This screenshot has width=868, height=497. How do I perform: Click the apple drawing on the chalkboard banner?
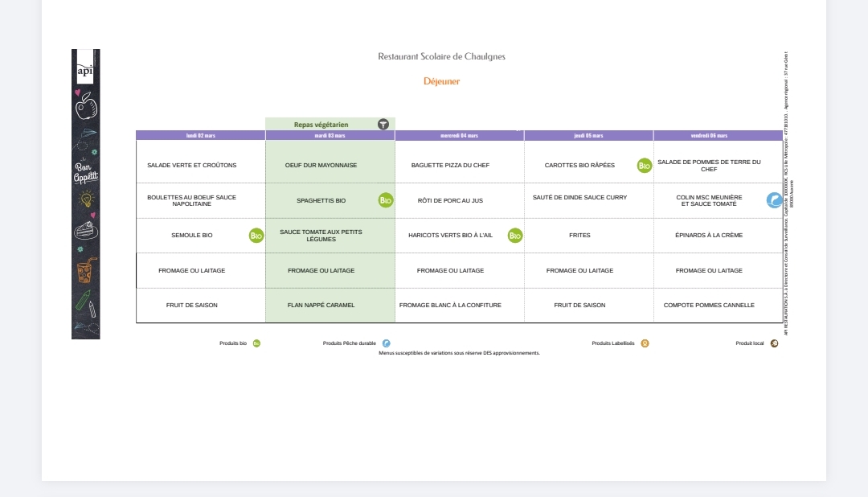point(86,105)
